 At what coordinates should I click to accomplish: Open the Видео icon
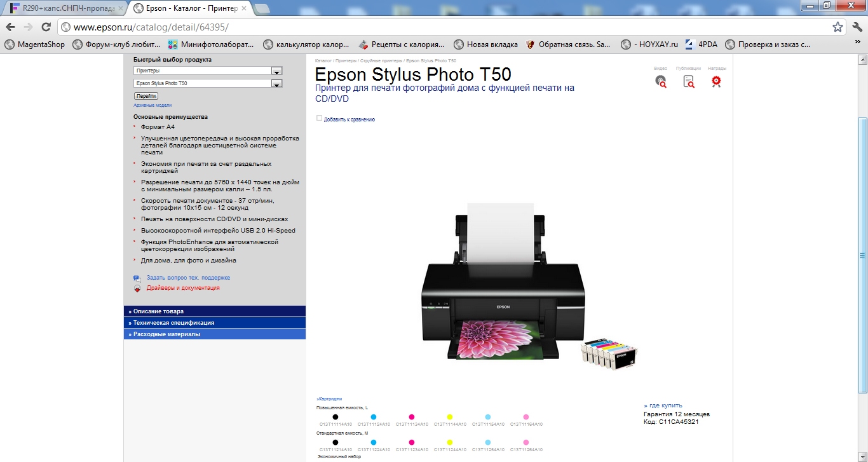[661, 81]
